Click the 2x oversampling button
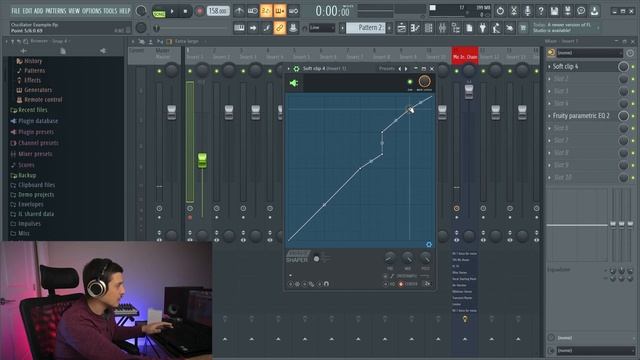This screenshot has width=640, height=360. pos(427,283)
